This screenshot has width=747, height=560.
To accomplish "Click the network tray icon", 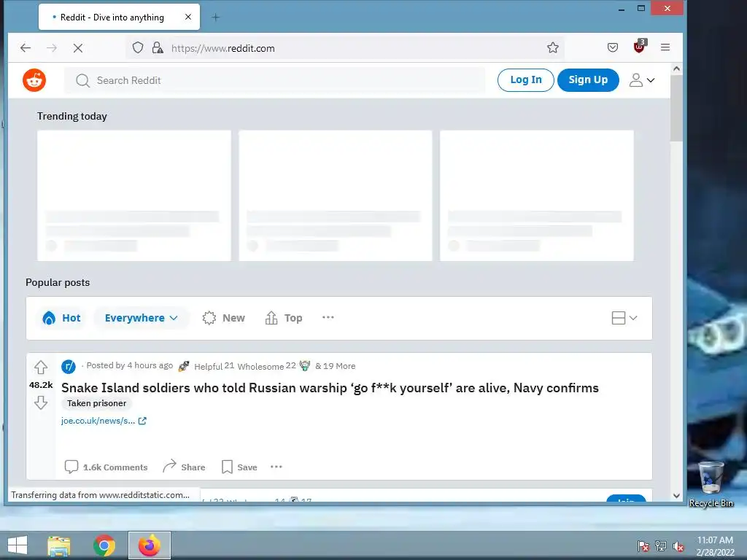I will [661, 546].
